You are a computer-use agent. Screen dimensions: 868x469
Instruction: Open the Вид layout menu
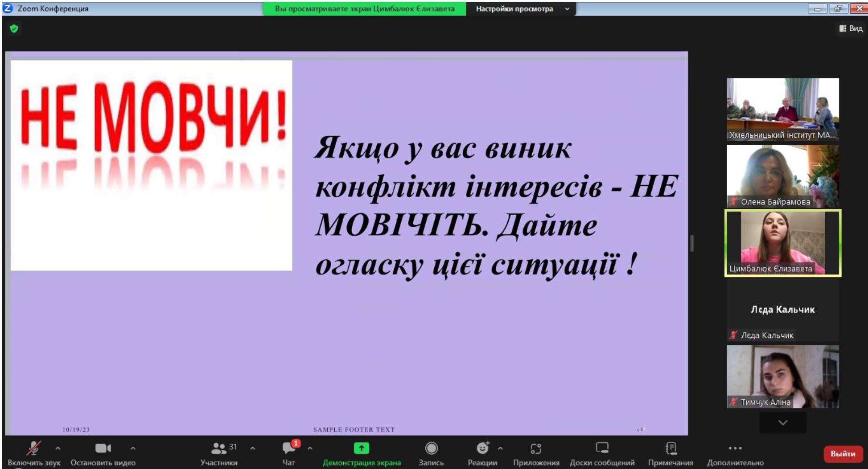tap(851, 29)
